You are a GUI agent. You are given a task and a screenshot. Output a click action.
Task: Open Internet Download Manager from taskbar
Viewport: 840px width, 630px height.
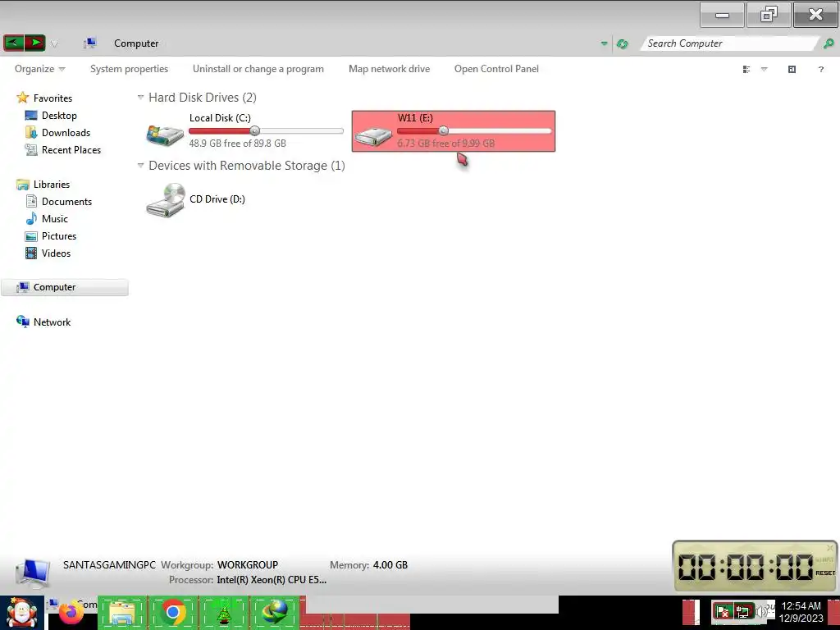click(274, 612)
